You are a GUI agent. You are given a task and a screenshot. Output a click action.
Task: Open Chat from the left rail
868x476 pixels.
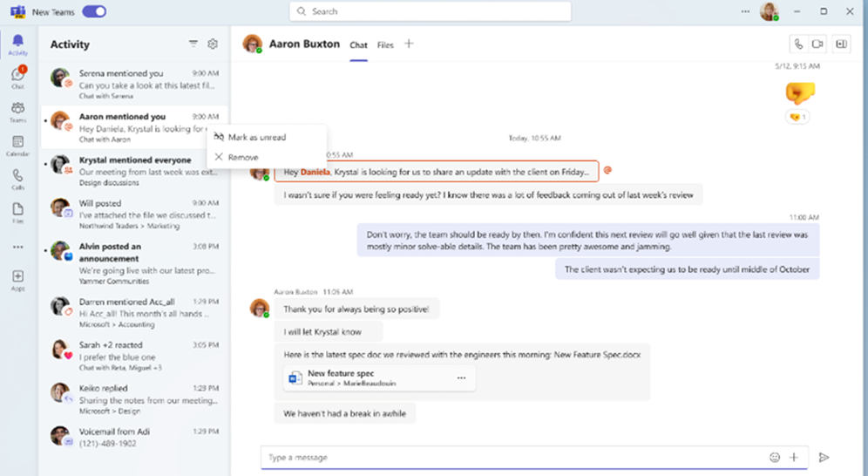[17, 78]
